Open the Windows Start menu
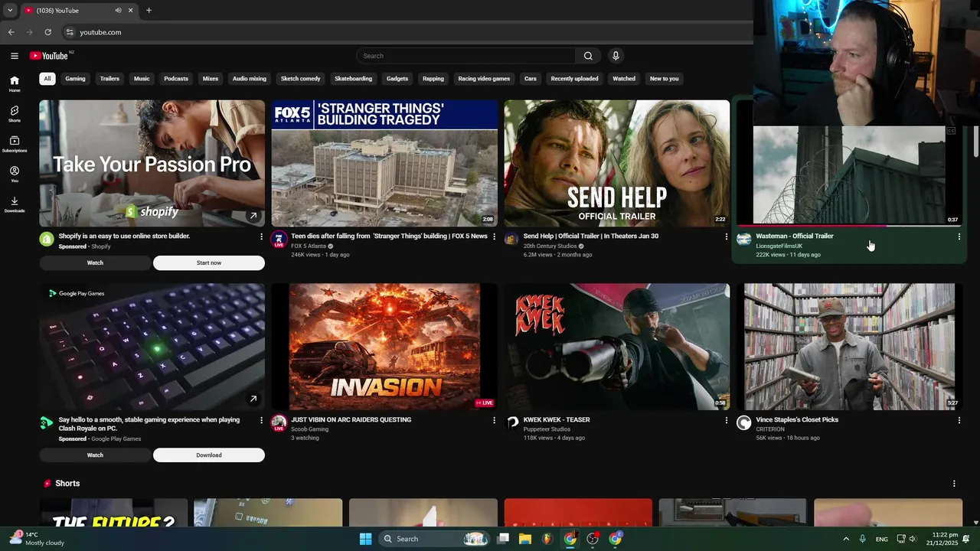Image resolution: width=980 pixels, height=551 pixels. click(365, 539)
